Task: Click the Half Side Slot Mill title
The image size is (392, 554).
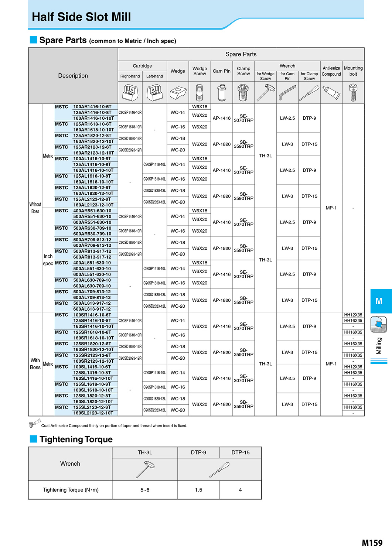Action: tap(81, 17)
